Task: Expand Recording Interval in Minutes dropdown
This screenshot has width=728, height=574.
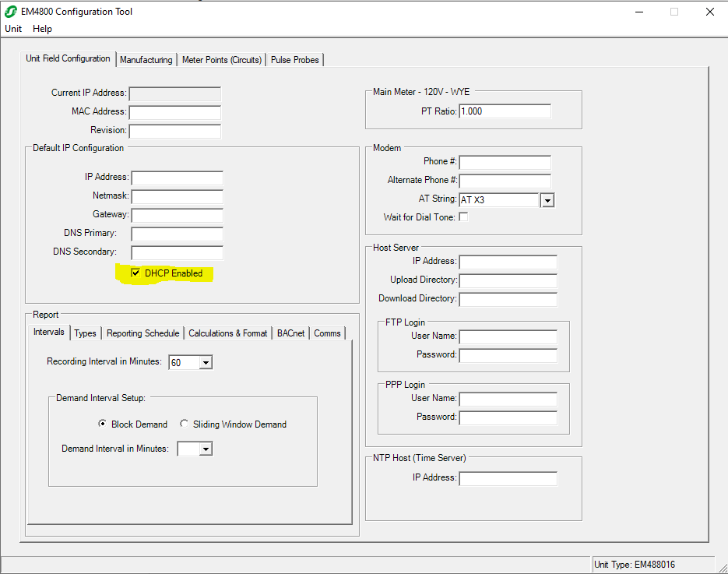Action: [206, 362]
